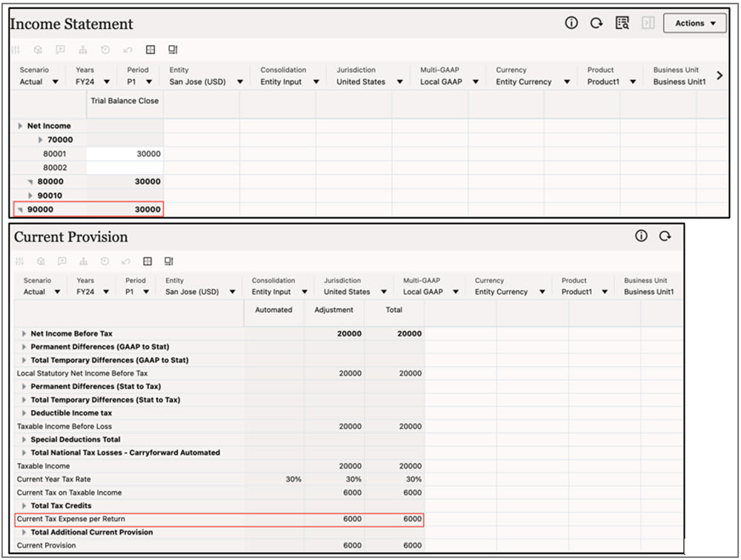Viewport: 741px width, 560px height.
Task: Refresh the Current Provision form
Action: pyautogui.click(x=665, y=236)
